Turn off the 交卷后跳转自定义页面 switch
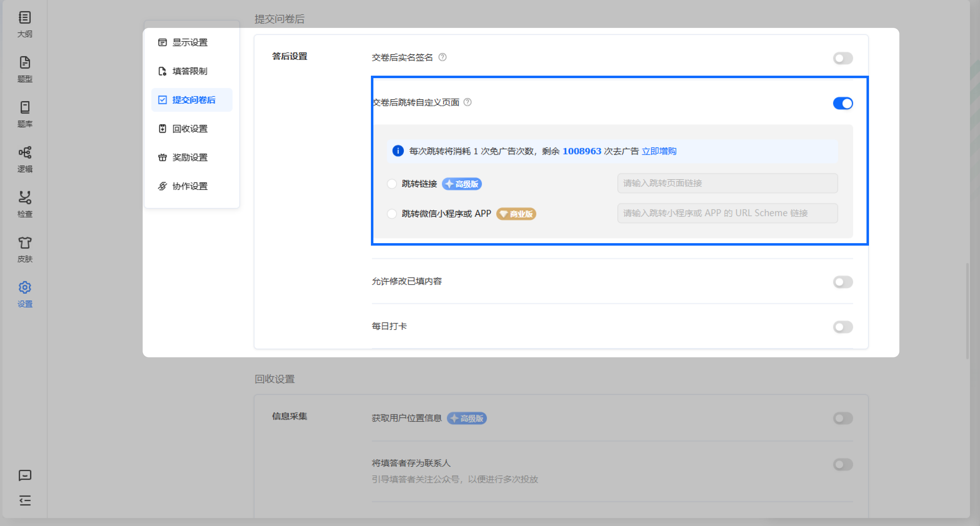Image resolution: width=980 pixels, height=526 pixels. 843,103
